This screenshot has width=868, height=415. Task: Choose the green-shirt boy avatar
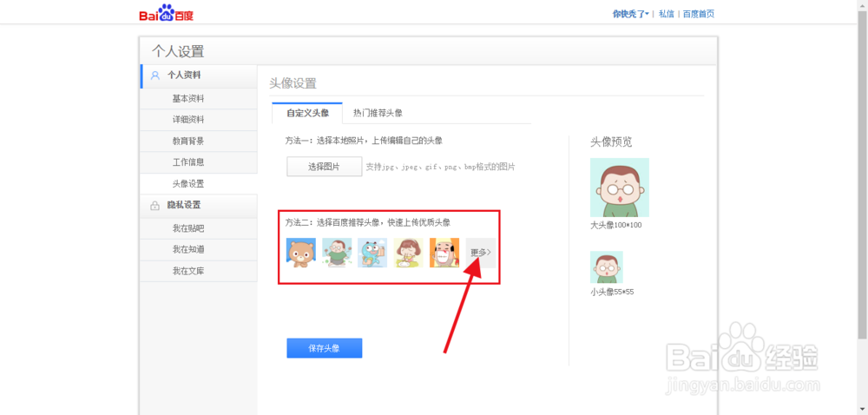pyautogui.click(x=337, y=253)
